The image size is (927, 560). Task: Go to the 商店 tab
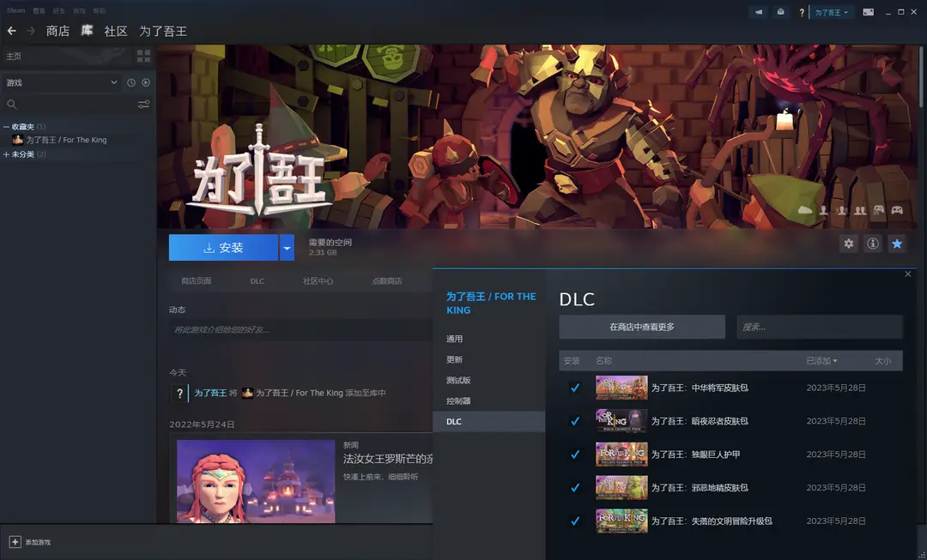(58, 32)
